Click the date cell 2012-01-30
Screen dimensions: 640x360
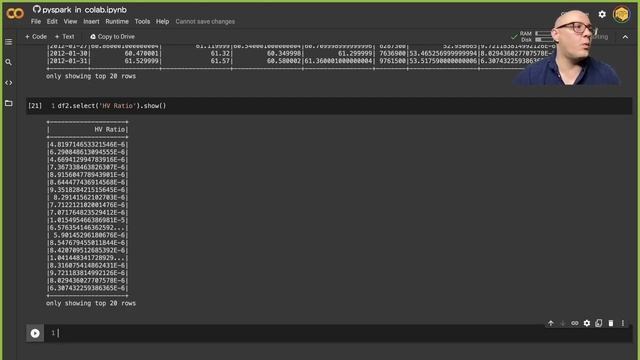(x=69, y=53)
